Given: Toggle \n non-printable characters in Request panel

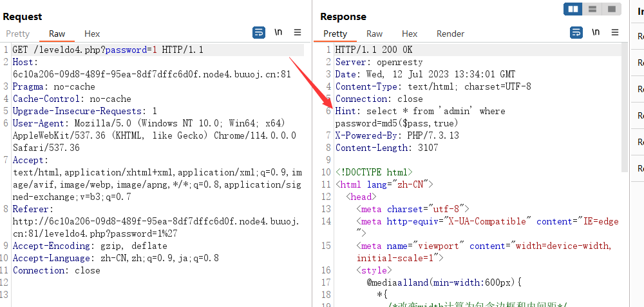Looking at the screenshot, I should coord(278,32).
